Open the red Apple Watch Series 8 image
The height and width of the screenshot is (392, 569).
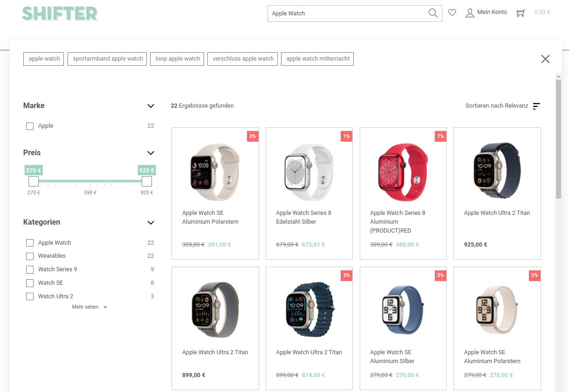[403, 172]
